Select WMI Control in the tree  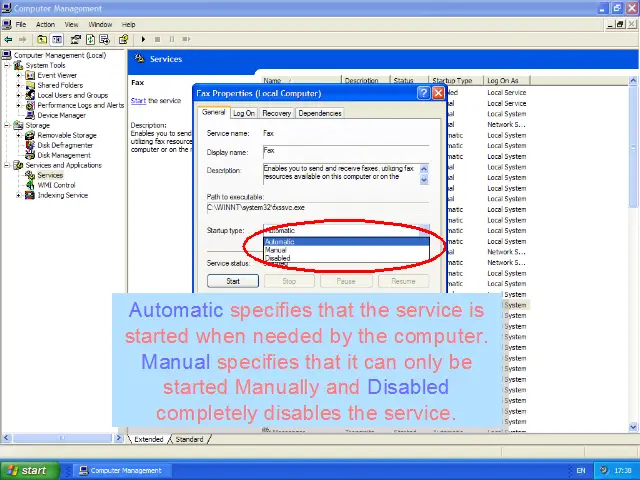pyautogui.click(x=56, y=185)
